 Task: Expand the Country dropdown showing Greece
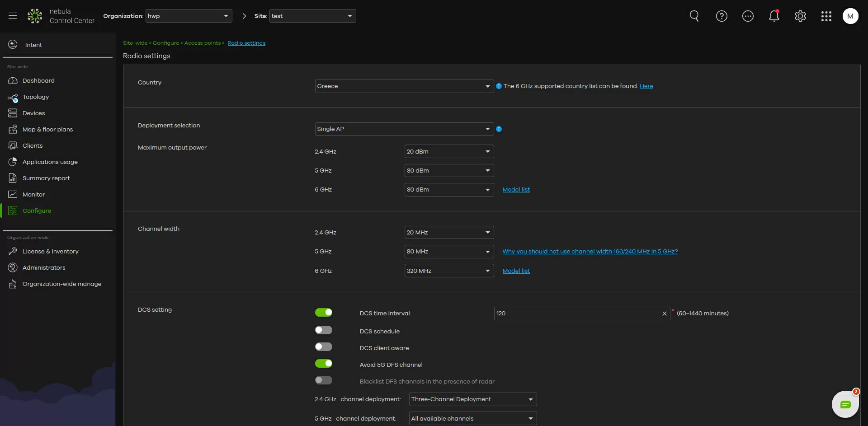tap(404, 86)
